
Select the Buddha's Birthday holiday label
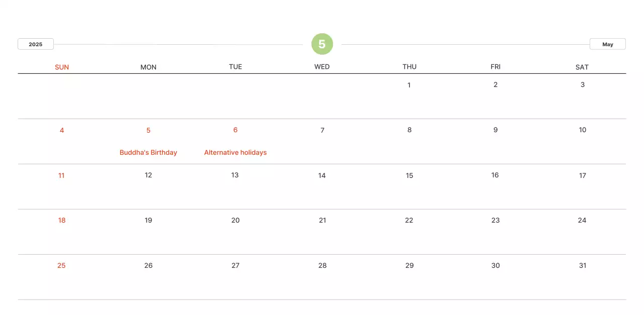click(x=148, y=152)
